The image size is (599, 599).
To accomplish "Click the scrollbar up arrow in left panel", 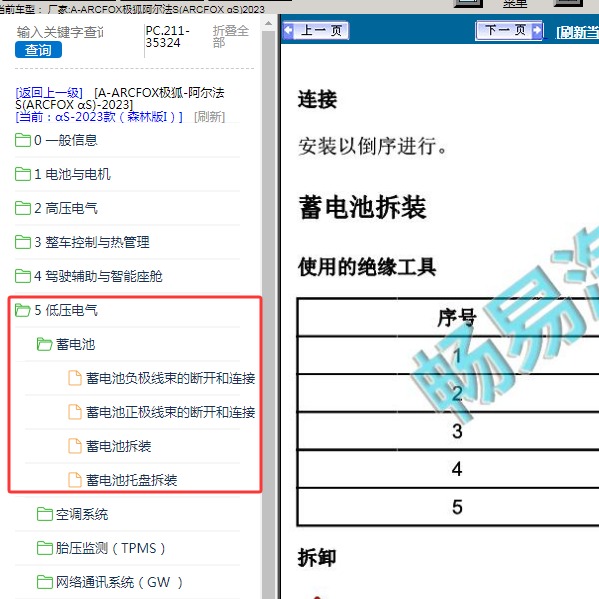I will 269,24.
